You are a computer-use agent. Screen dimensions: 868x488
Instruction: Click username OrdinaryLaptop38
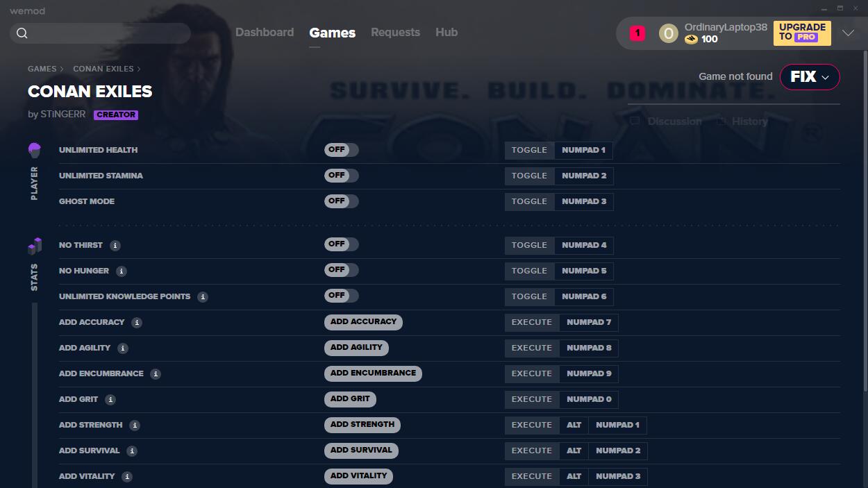(726, 27)
